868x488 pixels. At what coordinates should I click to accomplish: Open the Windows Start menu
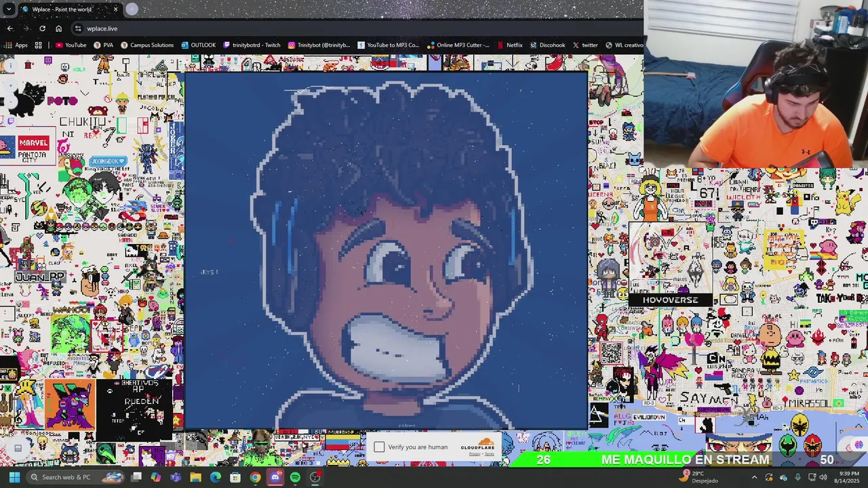coord(14,477)
